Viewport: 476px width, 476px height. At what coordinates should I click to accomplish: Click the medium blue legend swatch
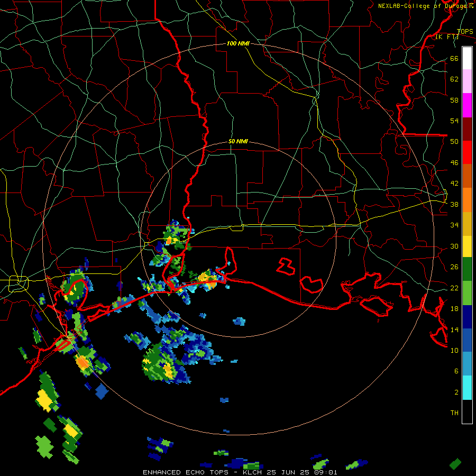pos(467,340)
